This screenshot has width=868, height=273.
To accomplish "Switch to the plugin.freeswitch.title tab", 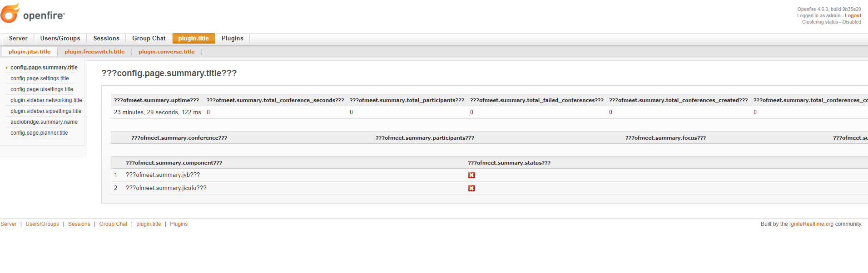I will [x=94, y=51].
